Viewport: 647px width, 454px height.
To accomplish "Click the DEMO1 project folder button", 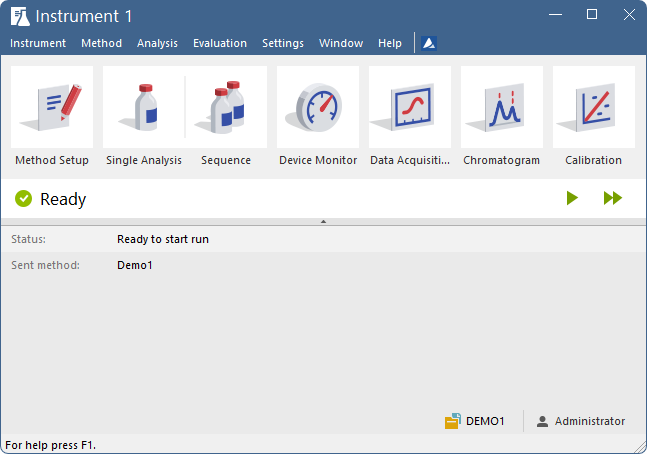I will click(x=475, y=421).
